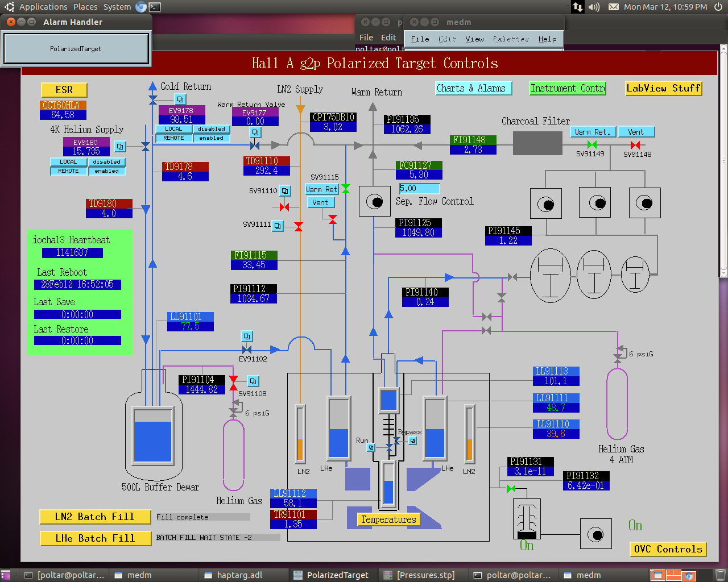Click the SV91149 green valve symbol

click(592, 145)
